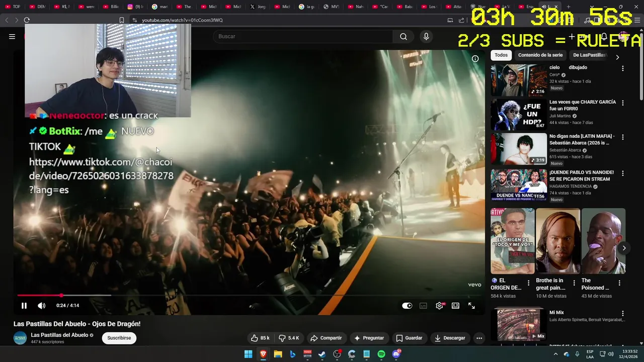Show more filter chips with right arrow
Viewport: 644px width, 362px height.
pyautogui.click(x=617, y=57)
